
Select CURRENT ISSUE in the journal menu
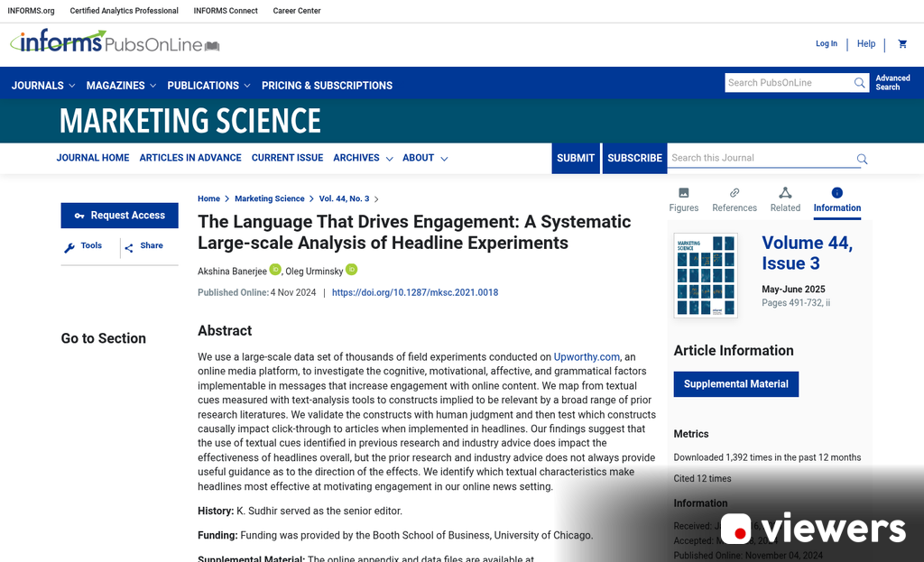(x=287, y=158)
